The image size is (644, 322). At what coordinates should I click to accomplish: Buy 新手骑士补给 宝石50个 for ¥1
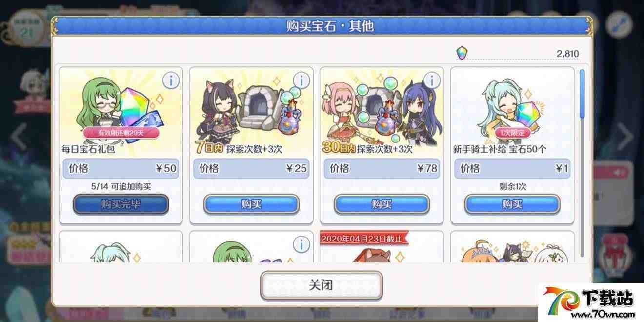pyautogui.click(x=512, y=204)
